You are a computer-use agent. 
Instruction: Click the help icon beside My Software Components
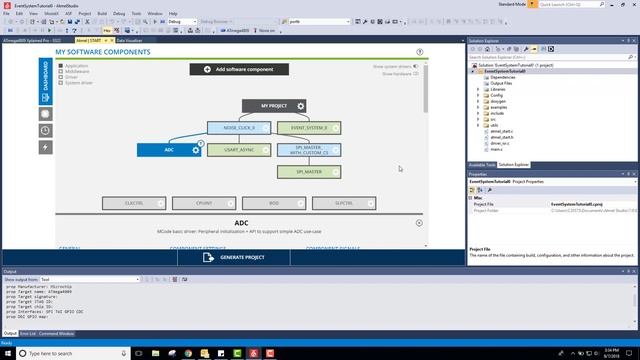pyautogui.click(x=420, y=52)
